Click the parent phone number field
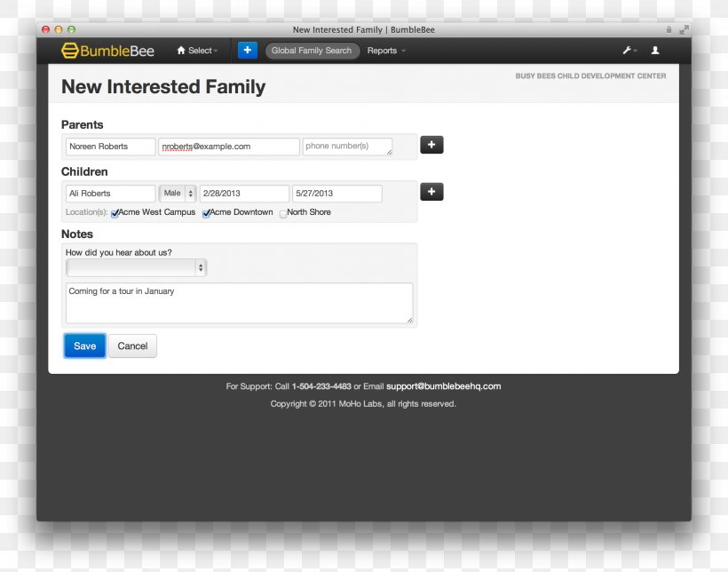Image resolution: width=728 pixels, height=572 pixels. click(347, 147)
